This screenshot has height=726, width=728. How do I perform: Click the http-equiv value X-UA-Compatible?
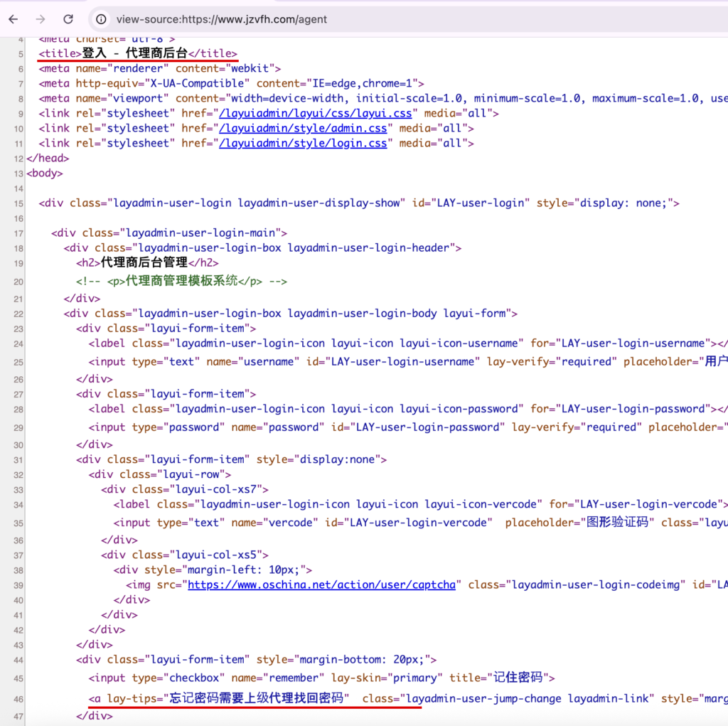point(197,83)
